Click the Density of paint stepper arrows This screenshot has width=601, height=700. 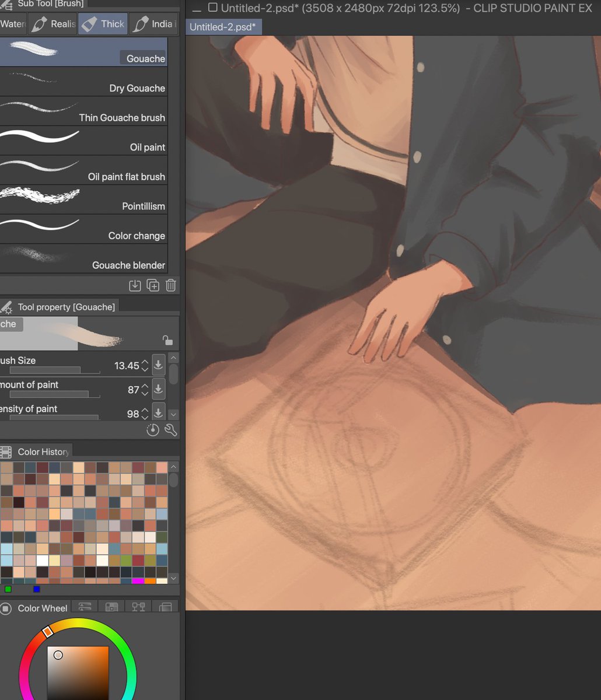coord(145,414)
